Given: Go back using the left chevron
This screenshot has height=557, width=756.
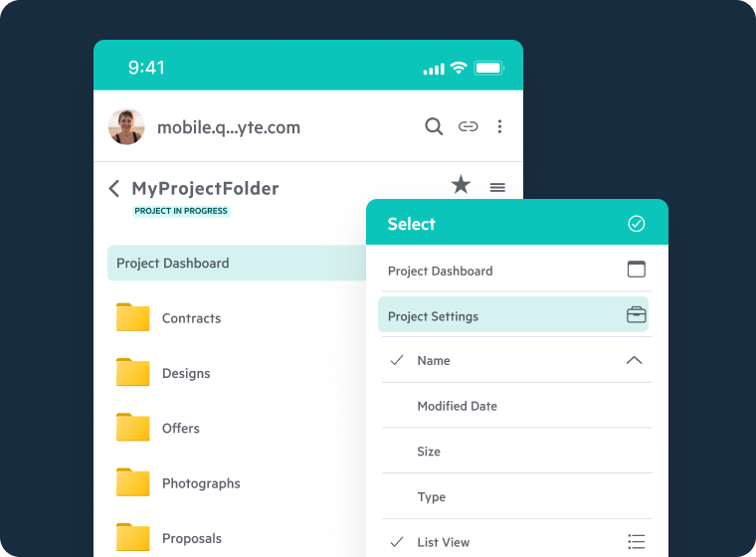Looking at the screenshot, I should click(x=114, y=188).
